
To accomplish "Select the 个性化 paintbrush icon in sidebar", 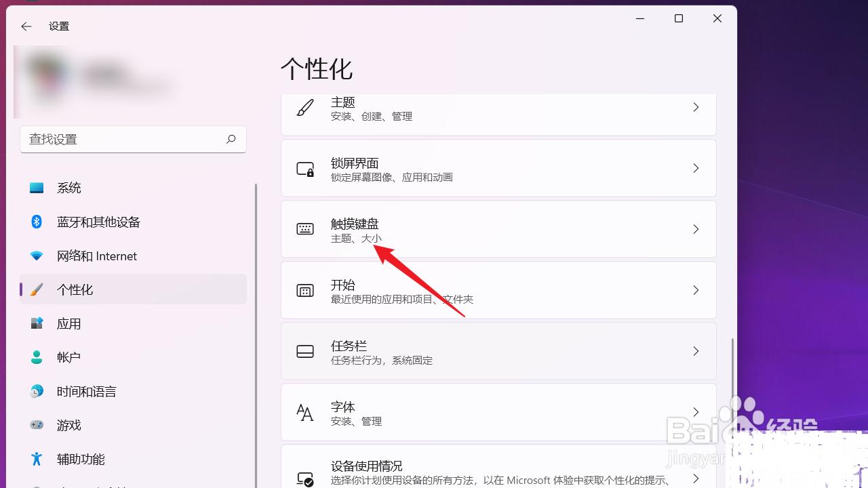I will (37, 289).
